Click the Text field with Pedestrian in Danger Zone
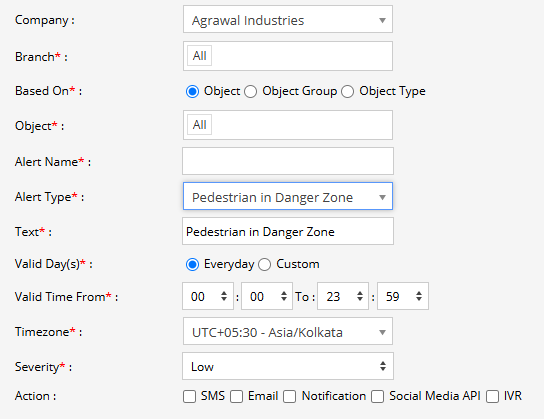The height and width of the screenshot is (419, 544). 288,231
